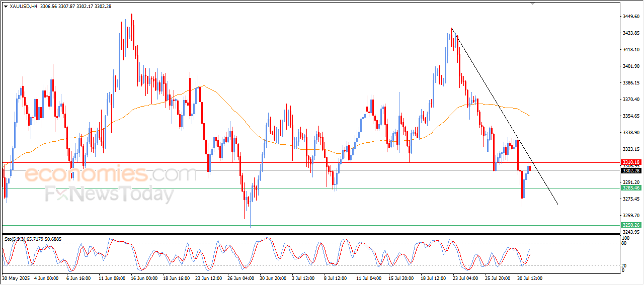644x285 pixels.
Task: Select the green 3285.46 price tag
Action: 630,187
